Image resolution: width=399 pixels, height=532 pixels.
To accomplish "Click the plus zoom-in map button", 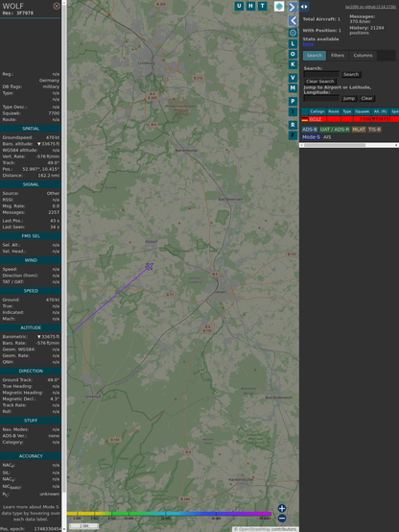I will (282, 508).
